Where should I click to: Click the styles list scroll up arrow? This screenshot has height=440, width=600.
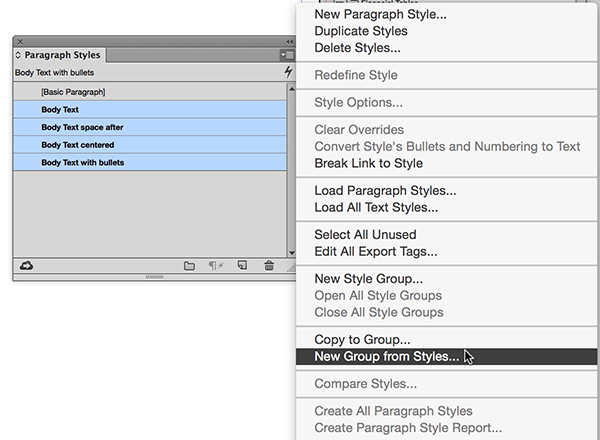292,89
